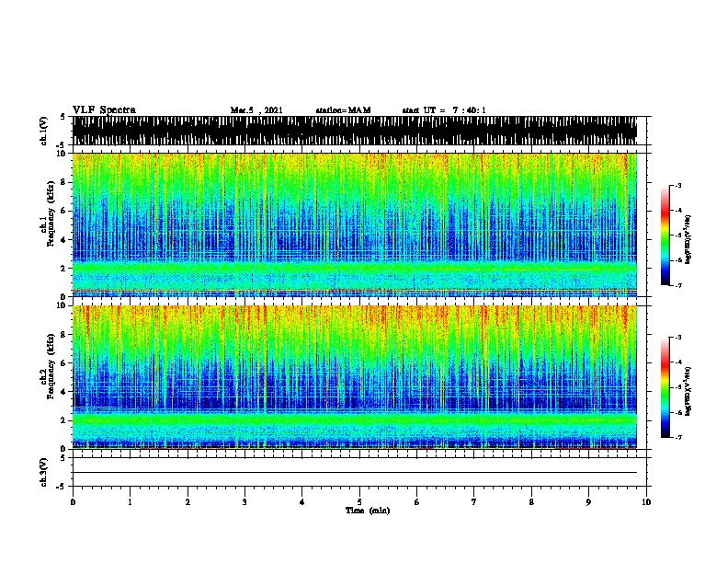Click the ch.2 log PSD colorbar label
728x563 pixels.
688,391
